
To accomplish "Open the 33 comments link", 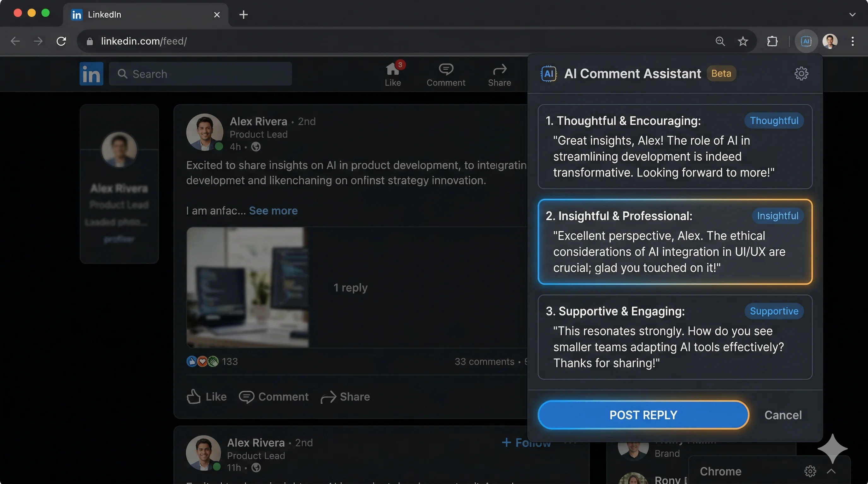I will [x=484, y=361].
